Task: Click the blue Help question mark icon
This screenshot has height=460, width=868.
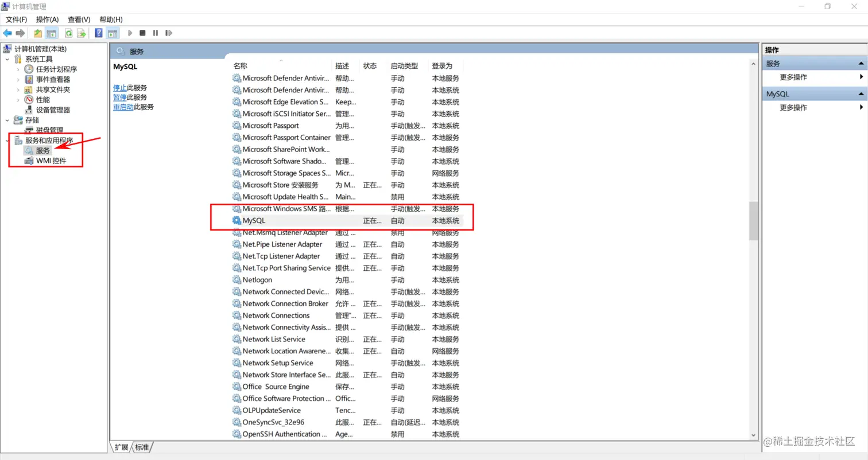Action: click(x=99, y=33)
